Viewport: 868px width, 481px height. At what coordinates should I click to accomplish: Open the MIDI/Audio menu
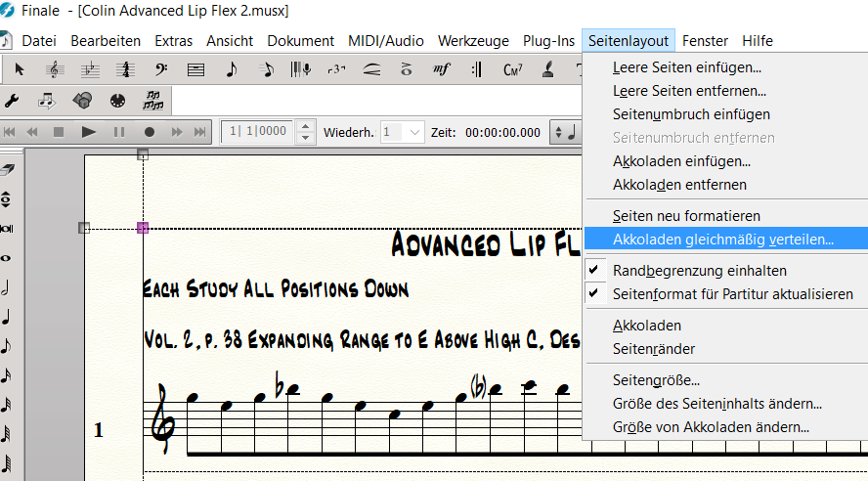coord(386,41)
